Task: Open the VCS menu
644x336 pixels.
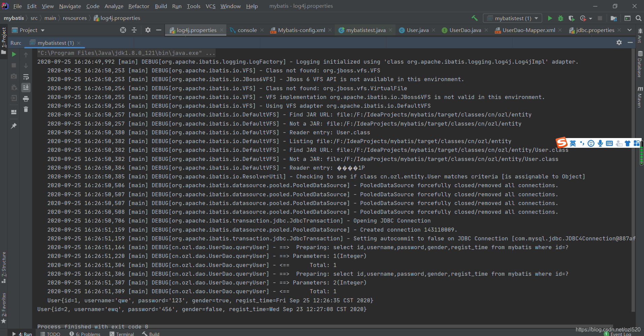Action: 211,6
